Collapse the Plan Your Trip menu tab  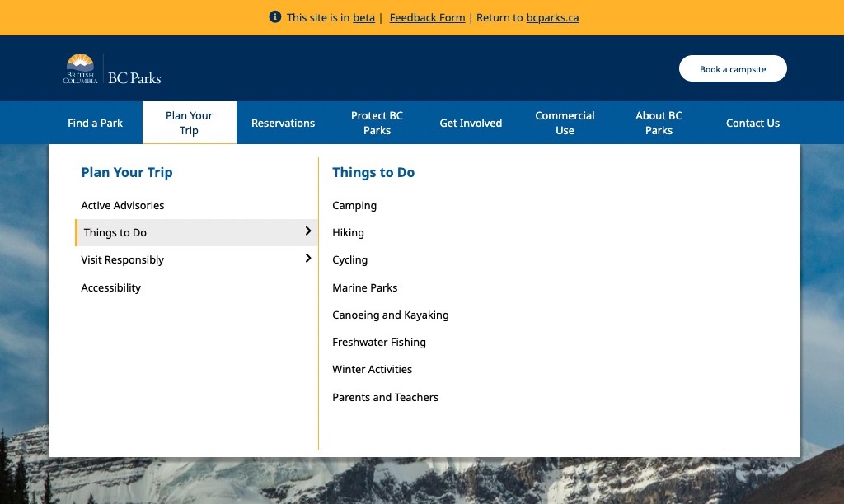(189, 123)
